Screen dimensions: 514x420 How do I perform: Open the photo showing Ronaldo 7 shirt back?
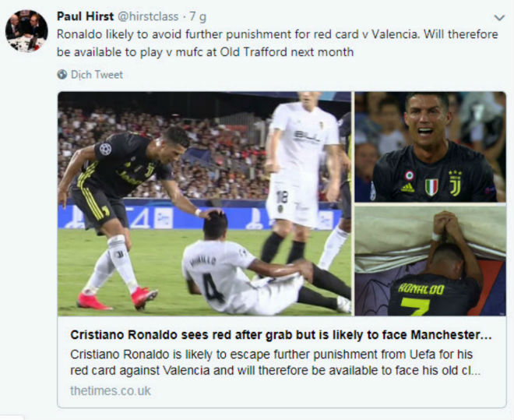point(430,261)
